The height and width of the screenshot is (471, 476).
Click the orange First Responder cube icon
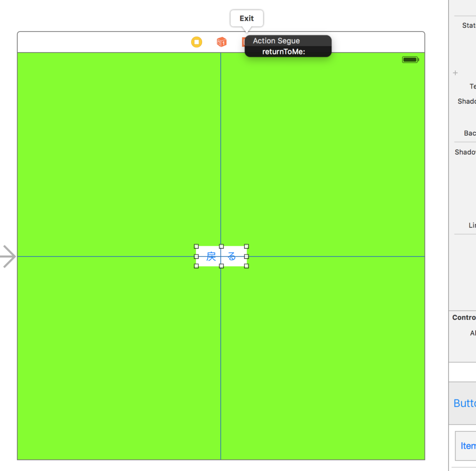[x=222, y=42]
